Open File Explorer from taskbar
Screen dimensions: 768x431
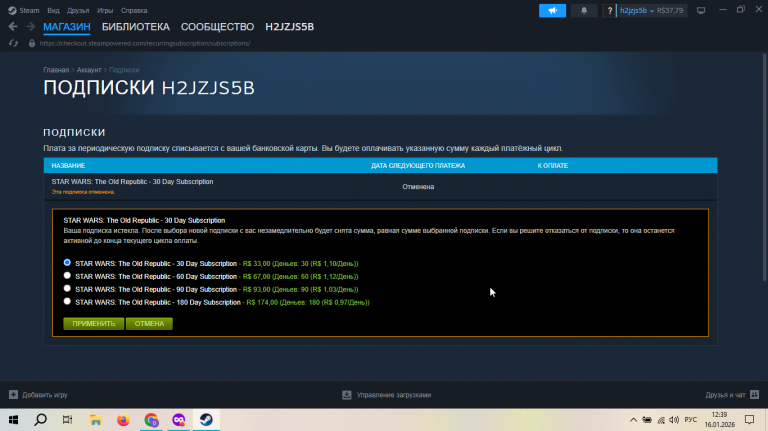[96, 420]
